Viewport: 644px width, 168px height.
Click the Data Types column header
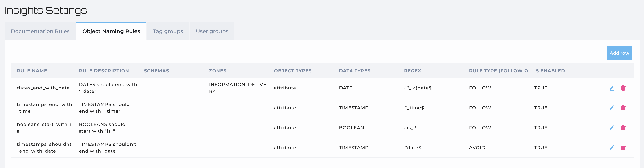click(355, 71)
